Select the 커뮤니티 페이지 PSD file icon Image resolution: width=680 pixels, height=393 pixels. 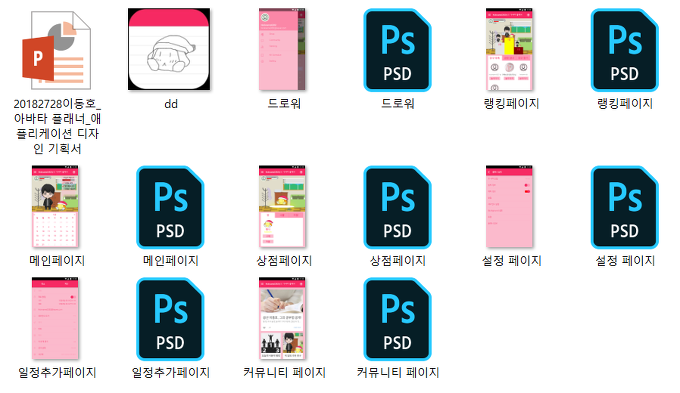(x=397, y=319)
